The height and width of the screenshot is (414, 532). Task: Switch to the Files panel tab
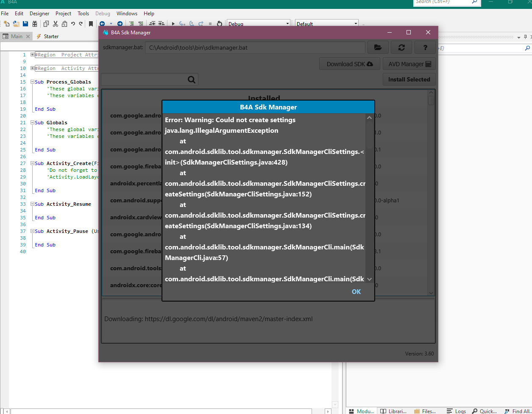point(425,411)
